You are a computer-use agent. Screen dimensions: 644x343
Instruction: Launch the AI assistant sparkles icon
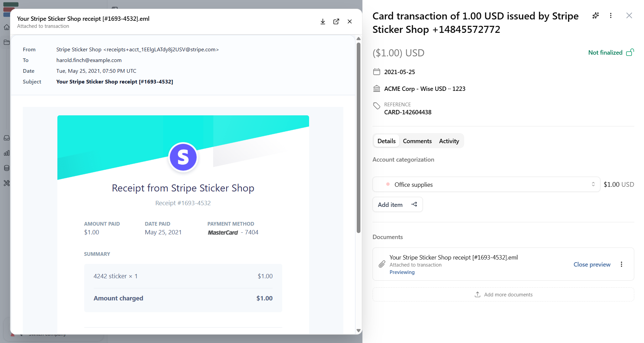click(x=596, y=15)
